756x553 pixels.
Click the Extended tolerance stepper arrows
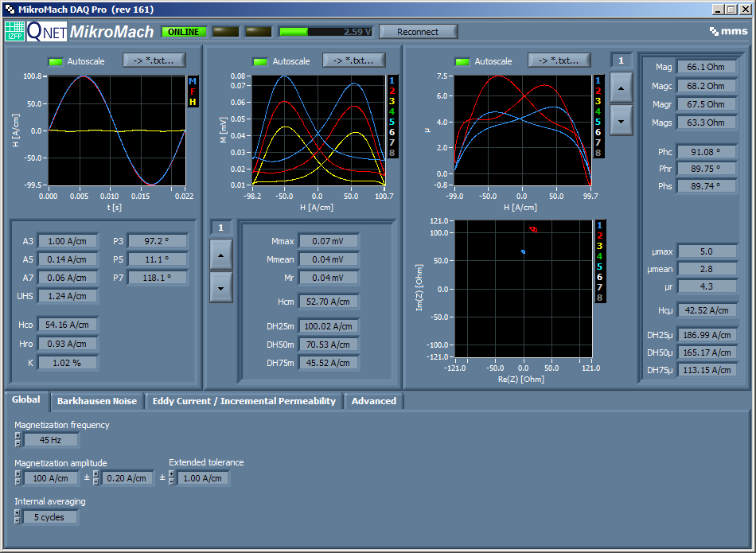(171, 477)
